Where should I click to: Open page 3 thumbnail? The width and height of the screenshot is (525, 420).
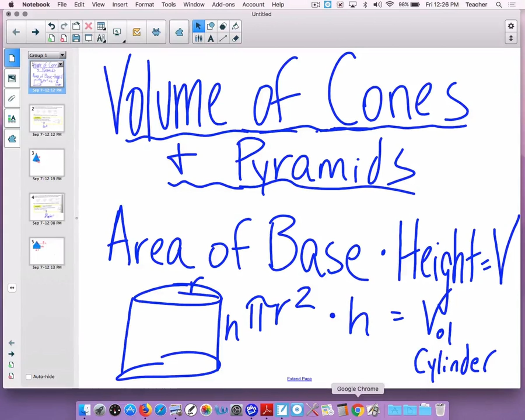pos(47,163)
